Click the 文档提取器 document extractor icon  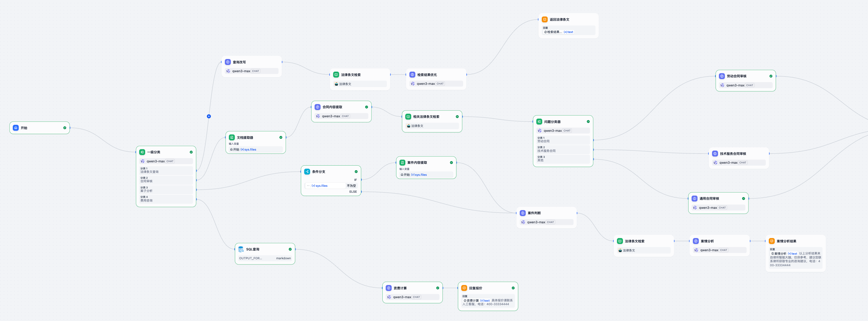[x=232, y=138]
